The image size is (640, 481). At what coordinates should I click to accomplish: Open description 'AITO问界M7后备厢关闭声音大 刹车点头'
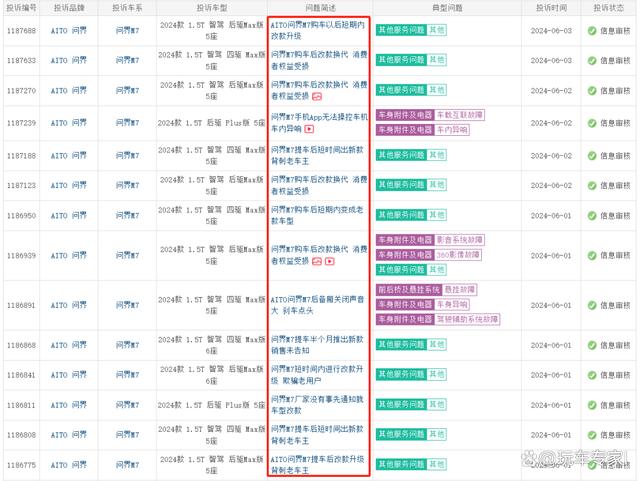(x=317, y=305)
